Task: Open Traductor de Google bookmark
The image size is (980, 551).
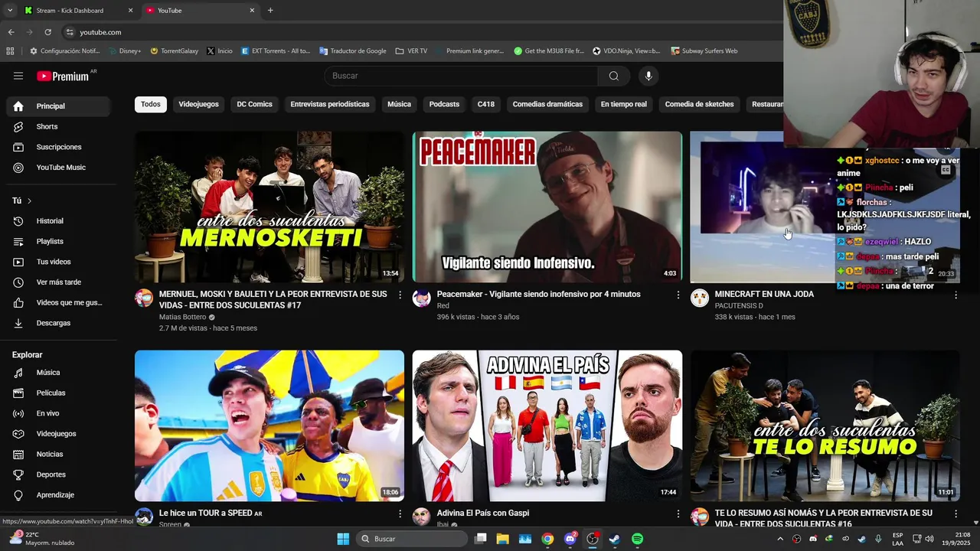Action: click(353, 51)
